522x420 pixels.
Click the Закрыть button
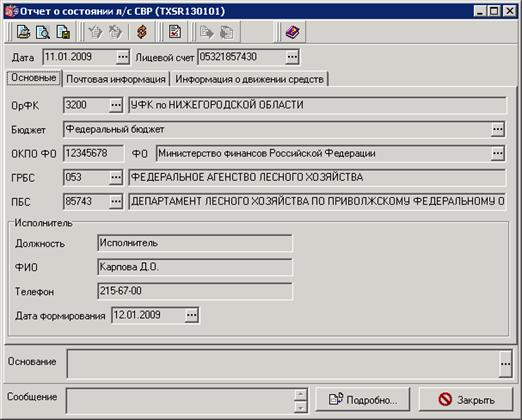point(466,399)
